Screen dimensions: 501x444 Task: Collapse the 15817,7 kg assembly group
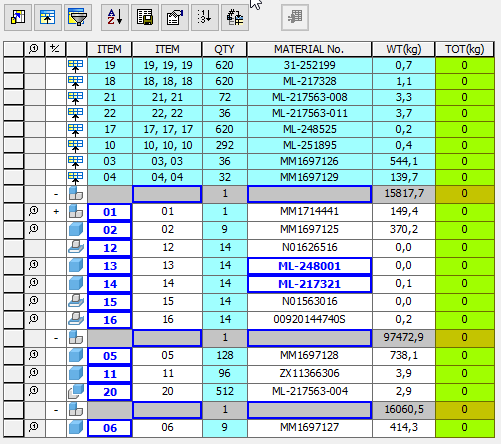click(x=56, y=194)
